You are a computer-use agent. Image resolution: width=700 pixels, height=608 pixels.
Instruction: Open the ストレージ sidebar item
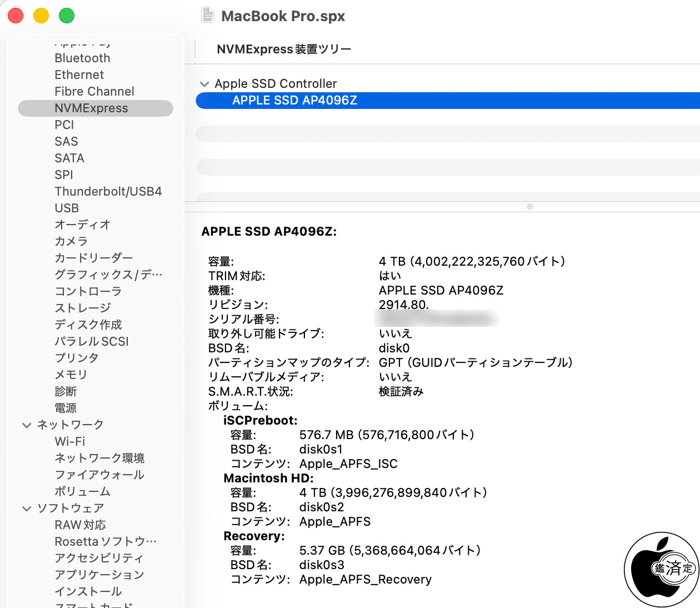(83, 308)
